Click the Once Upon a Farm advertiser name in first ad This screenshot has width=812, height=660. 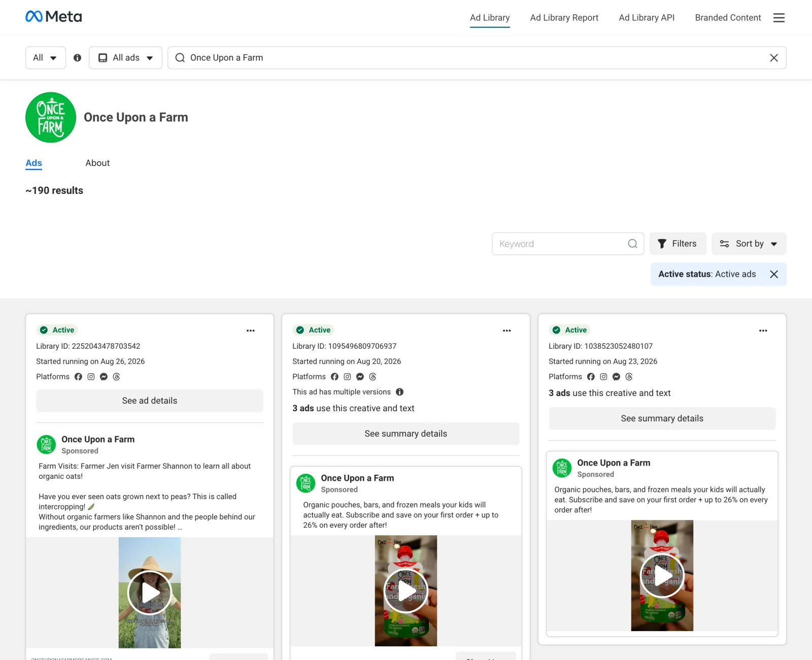click(98, 440)
